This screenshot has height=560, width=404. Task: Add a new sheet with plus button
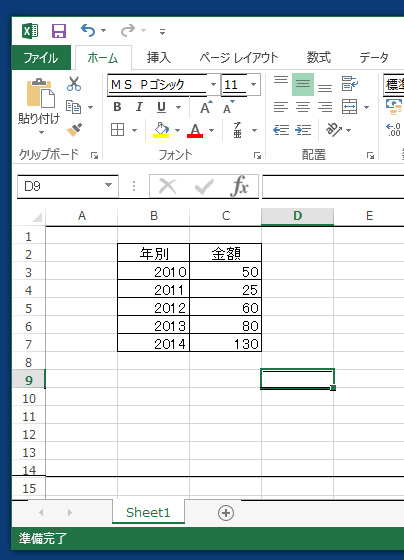tap(226, 513)
